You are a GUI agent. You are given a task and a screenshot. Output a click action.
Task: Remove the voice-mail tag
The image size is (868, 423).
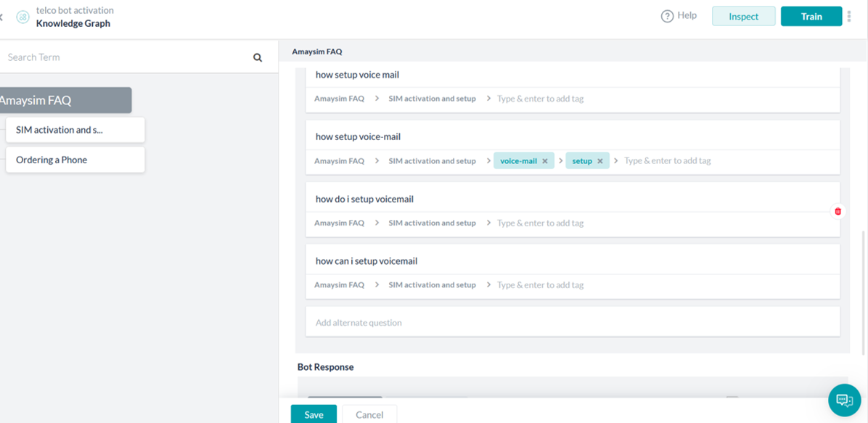tap(545, 161)
